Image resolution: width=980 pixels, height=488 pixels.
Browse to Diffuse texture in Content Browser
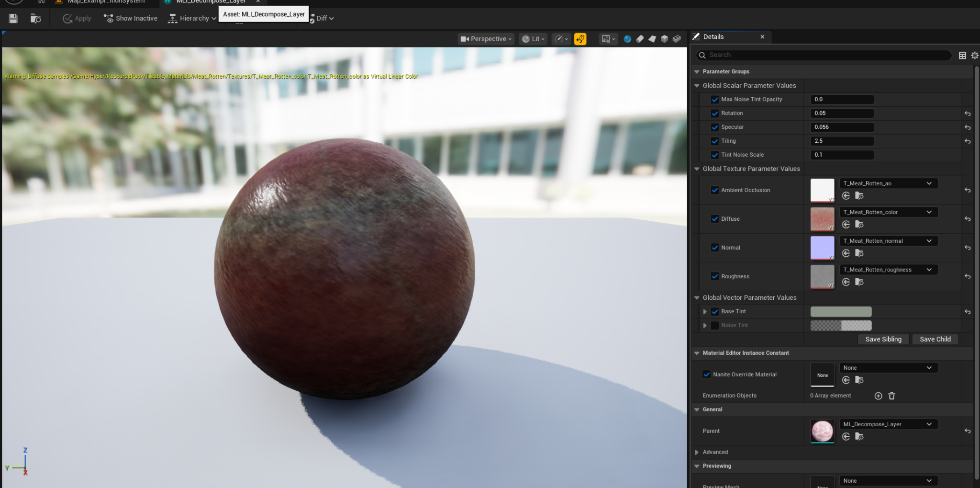point(859,224)
